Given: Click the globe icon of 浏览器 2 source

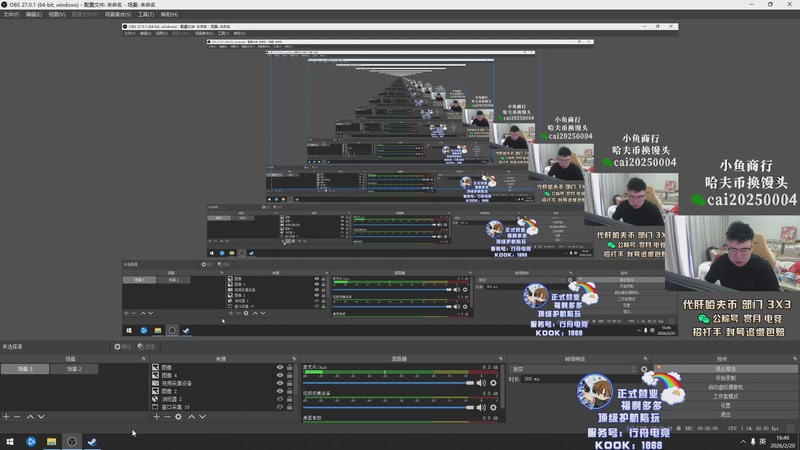Looking at the screenshot, I should point(156,399).
